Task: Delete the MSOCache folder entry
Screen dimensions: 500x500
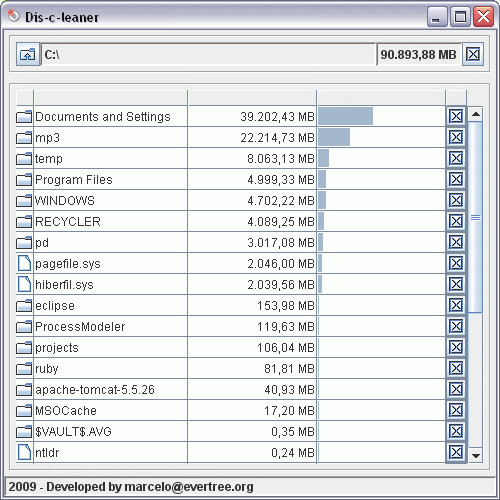Action: pyautogui.click(x=456, y=410)
